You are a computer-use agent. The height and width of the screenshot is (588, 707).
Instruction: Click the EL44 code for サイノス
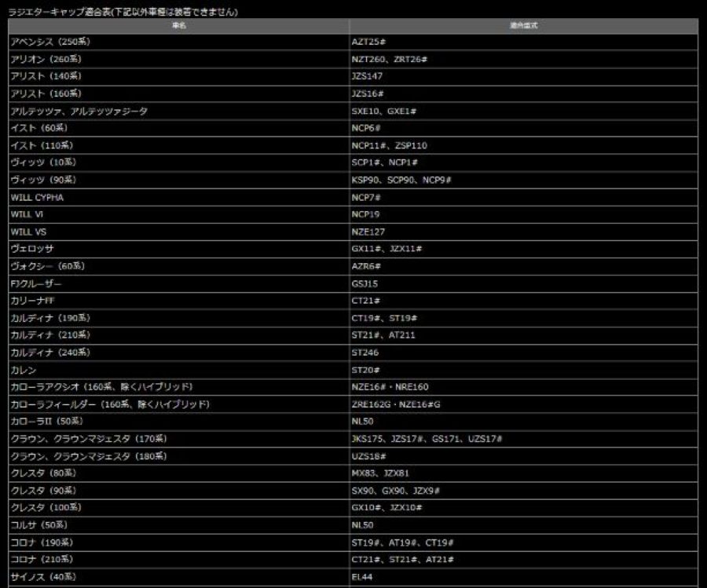[x=361, y=577]
